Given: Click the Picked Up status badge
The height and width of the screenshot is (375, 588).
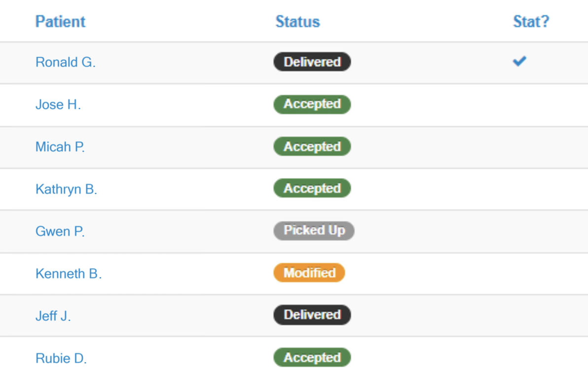Looking at the screenshot, I should coord(314,230).
